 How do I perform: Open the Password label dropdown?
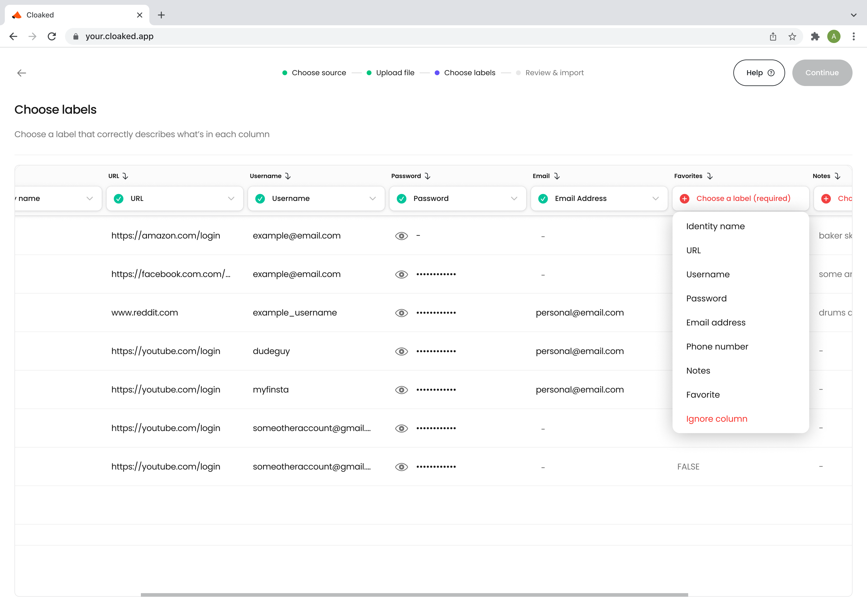[457, 199]
